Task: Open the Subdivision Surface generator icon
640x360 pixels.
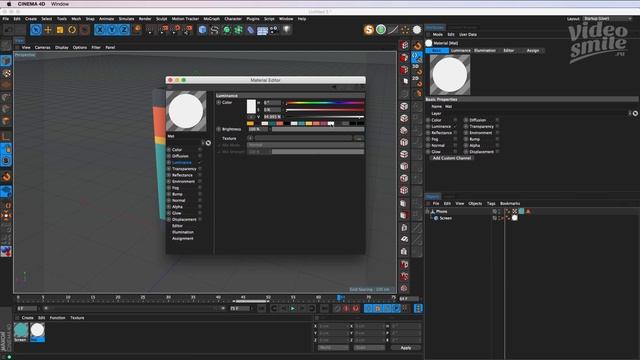Action: [x=227, y=30]
